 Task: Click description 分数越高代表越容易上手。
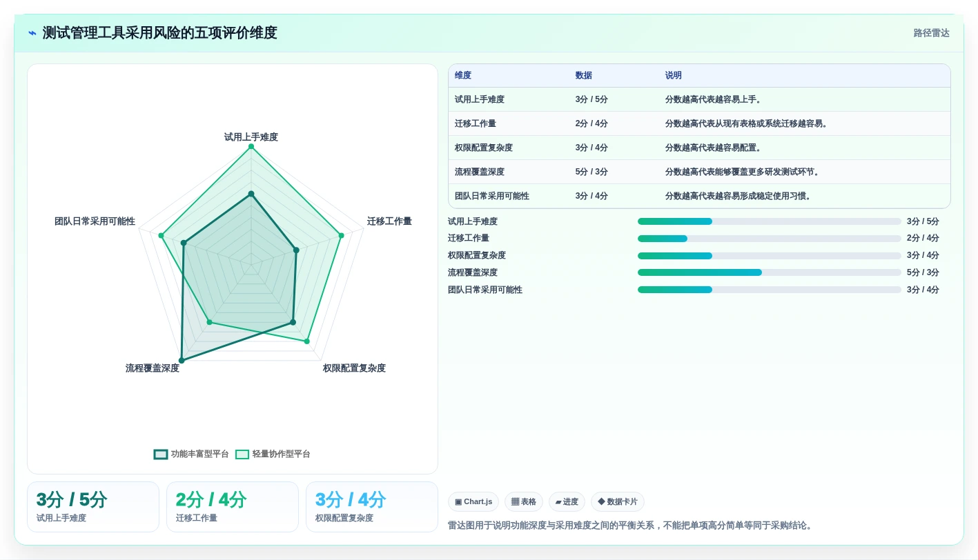713,100
